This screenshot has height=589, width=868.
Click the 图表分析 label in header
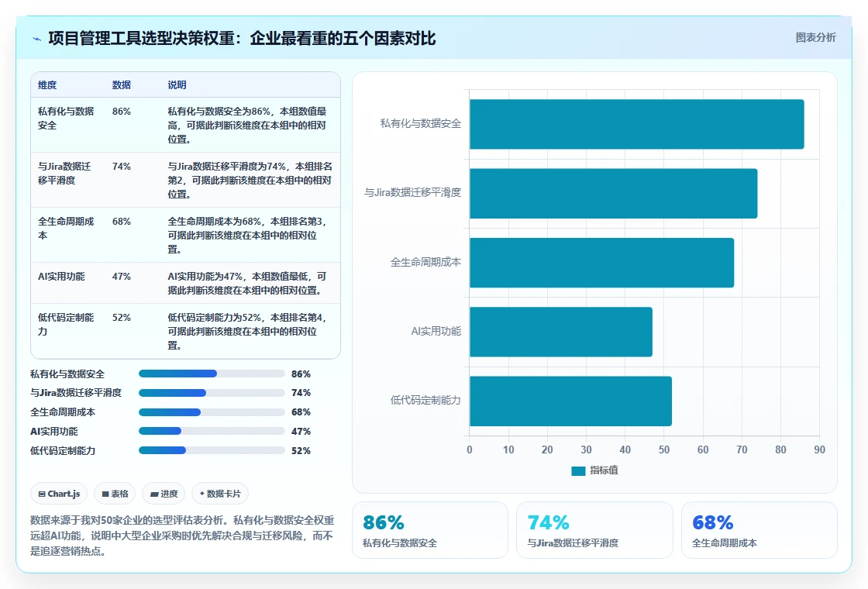(x=815, y=38)
